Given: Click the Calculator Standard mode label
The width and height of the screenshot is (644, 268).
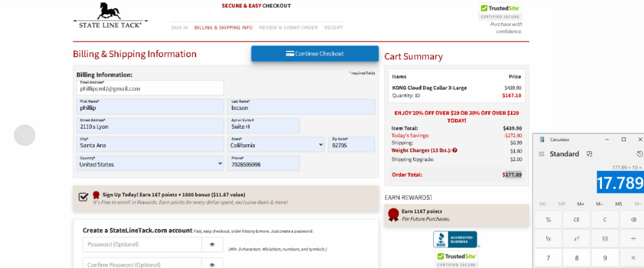Looking at the screenshot, I should (565, 154).
